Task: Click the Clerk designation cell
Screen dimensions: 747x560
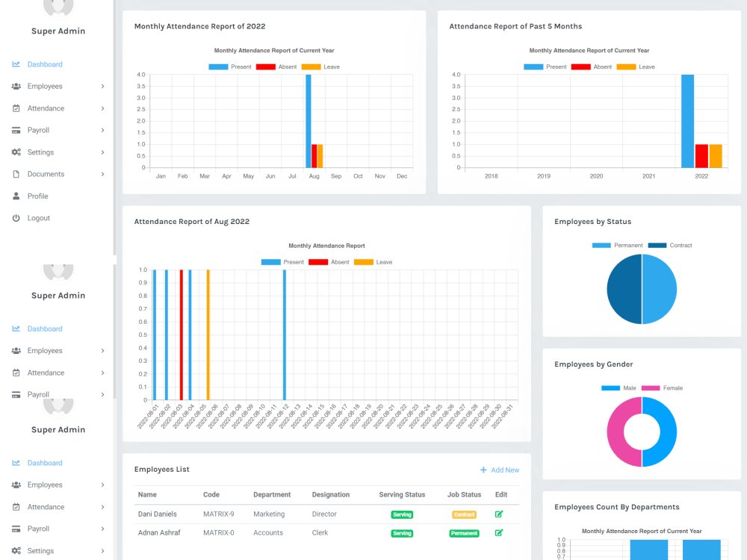Action: pos(320,533)
